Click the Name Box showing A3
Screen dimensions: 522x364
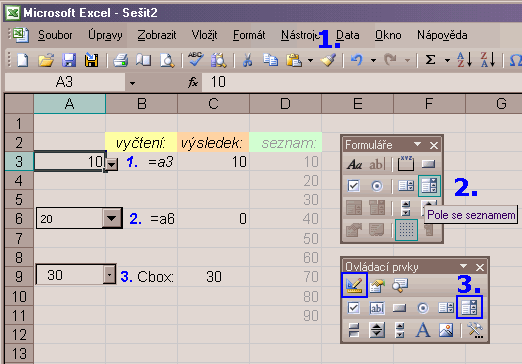65,82
